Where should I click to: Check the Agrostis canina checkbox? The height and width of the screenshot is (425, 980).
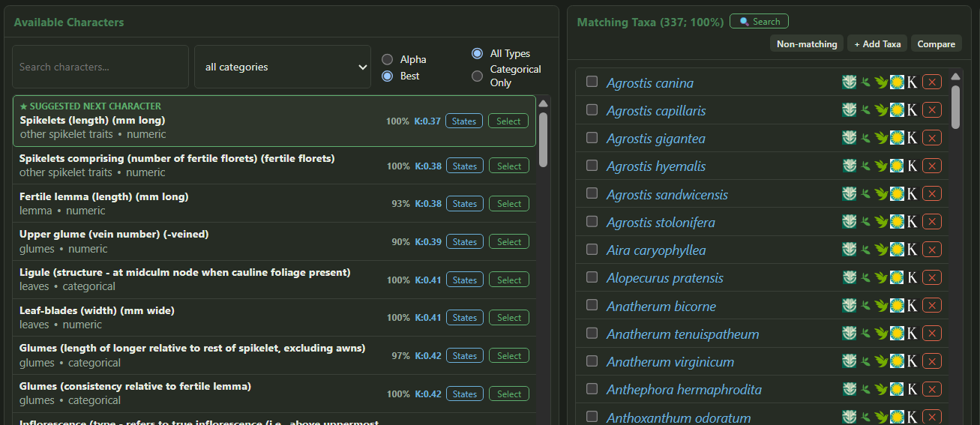tap(592, 82)
